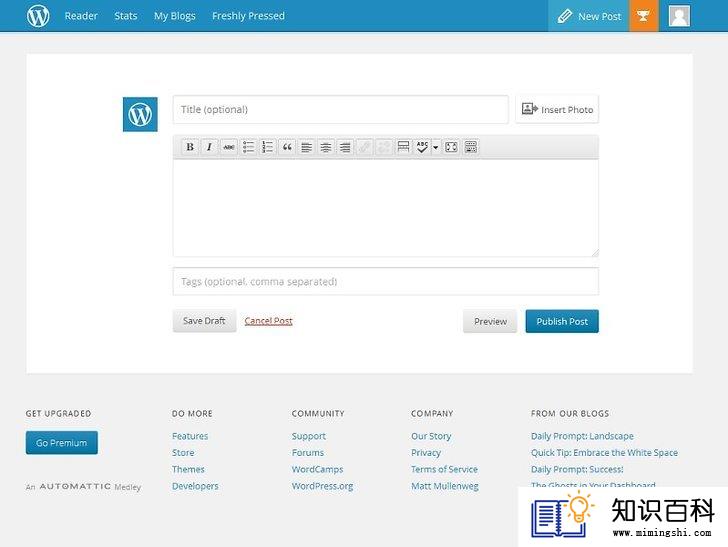Viewport: 728px width, 547px height.
Task: Open the WordCamps link
Action: click(318, 469)
